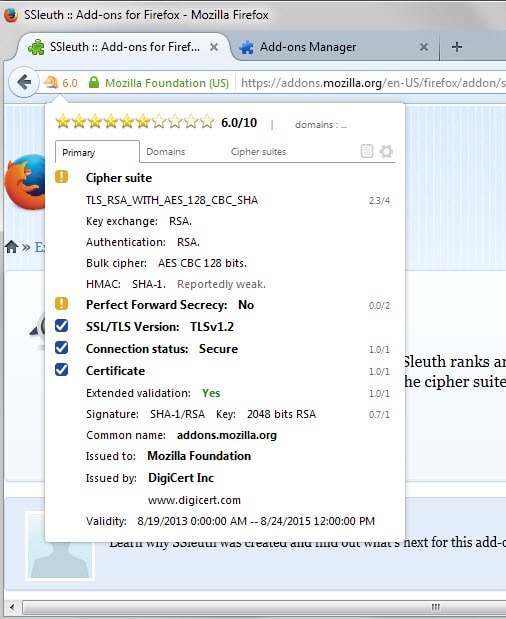Click the 'SHA-1/RSA' signature value

tap(178, 414)
